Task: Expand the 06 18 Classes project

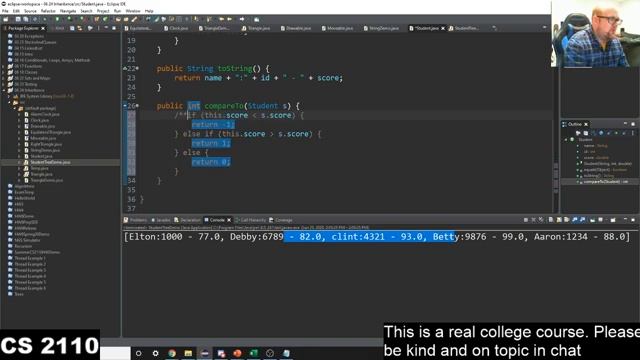Action: pos(4,72)
